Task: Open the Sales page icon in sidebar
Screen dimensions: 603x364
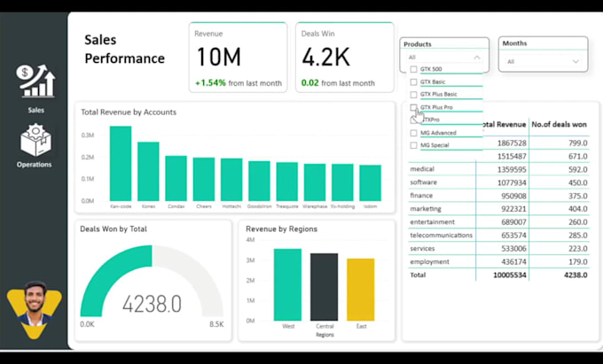Action: [x=35, y=81]
